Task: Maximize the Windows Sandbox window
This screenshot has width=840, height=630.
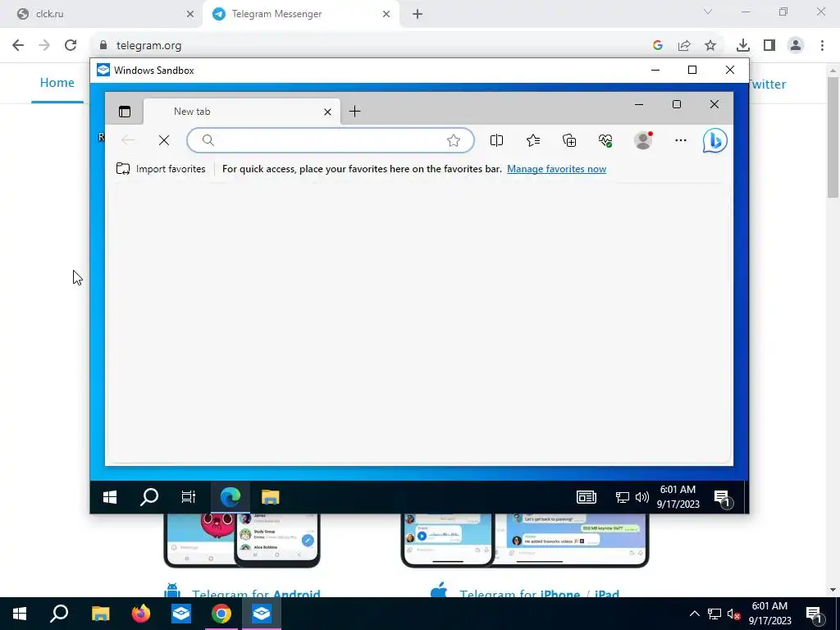Action: (x=692, y=71)
